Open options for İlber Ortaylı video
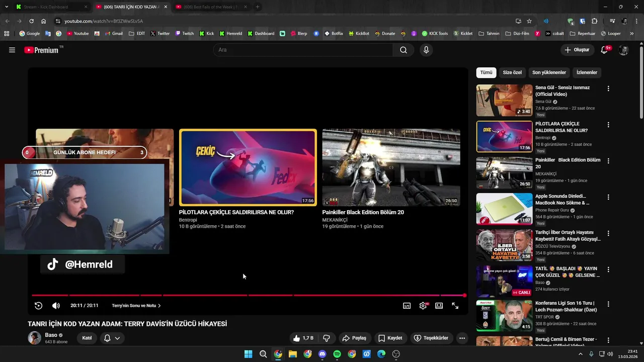 [x=608, y=233]
